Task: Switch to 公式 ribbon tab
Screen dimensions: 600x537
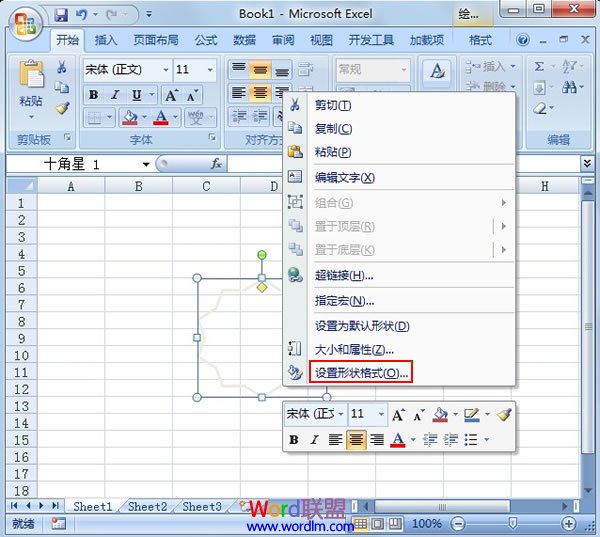Action: 206,40
